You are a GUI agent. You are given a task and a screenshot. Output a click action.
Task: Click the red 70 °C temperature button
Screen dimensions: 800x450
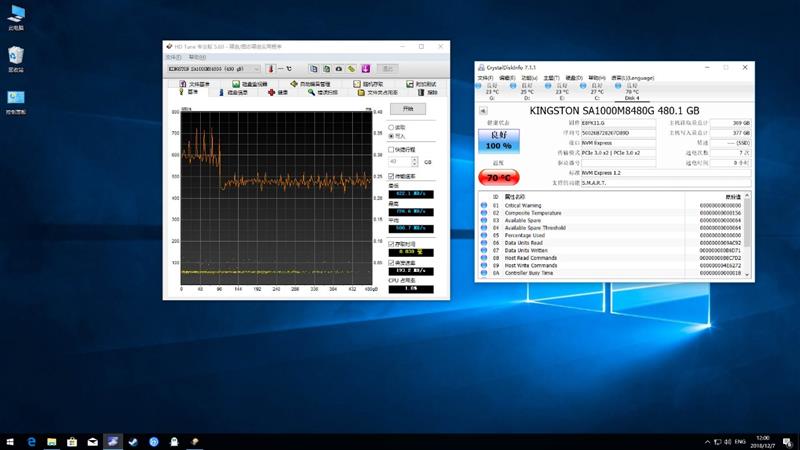498,178
